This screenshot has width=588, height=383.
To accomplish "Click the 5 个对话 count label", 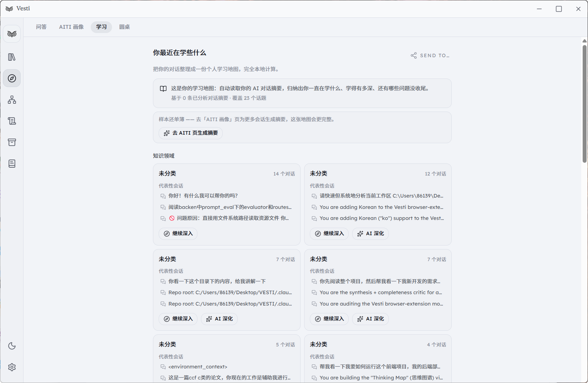I will pos(285,345).
